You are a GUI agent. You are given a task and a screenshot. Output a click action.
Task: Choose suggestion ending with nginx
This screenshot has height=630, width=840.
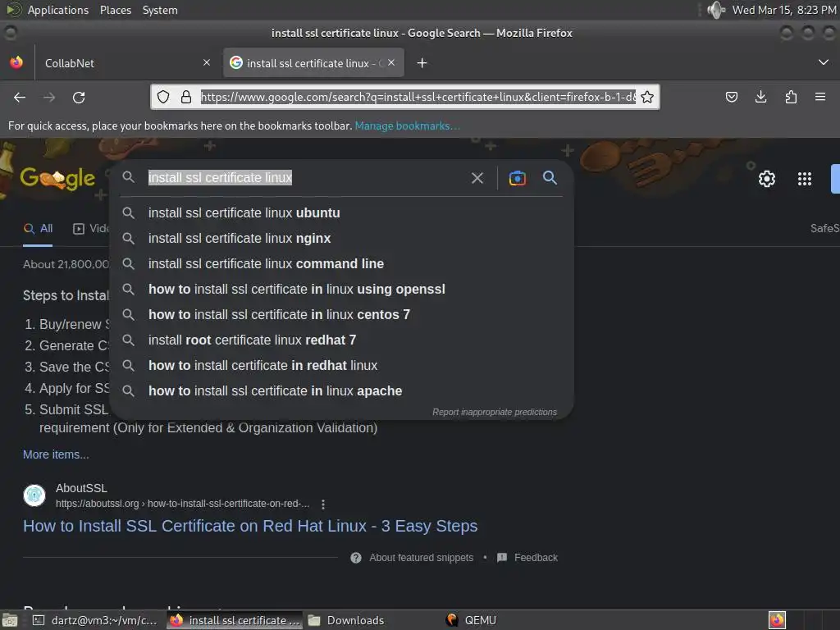click(x=342, y=239)
